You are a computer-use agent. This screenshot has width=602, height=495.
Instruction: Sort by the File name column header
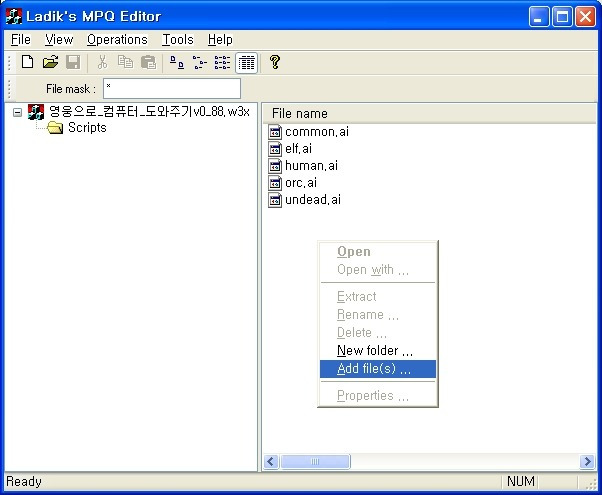429,113
